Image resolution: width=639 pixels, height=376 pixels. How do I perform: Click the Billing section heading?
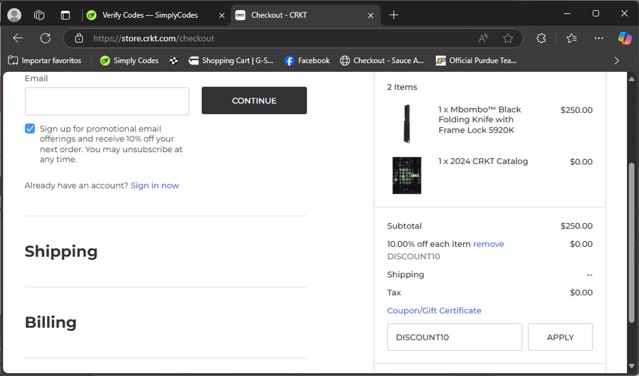tap(51, 322)
